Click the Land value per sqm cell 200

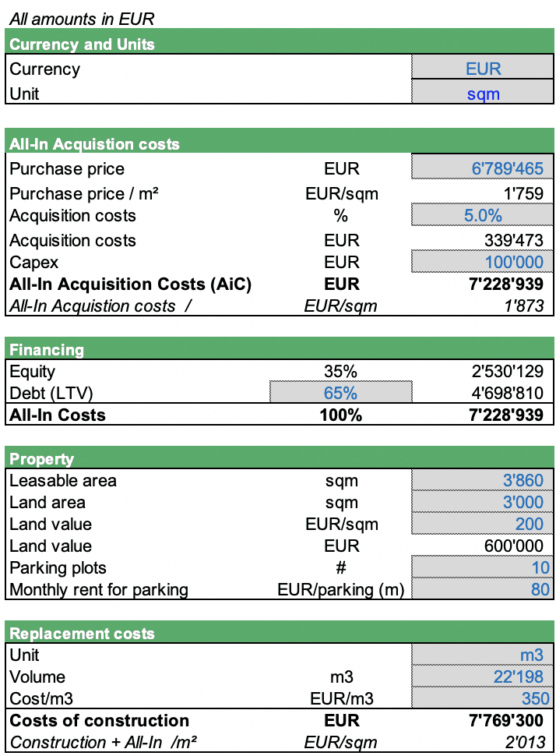tap(482, 524)
